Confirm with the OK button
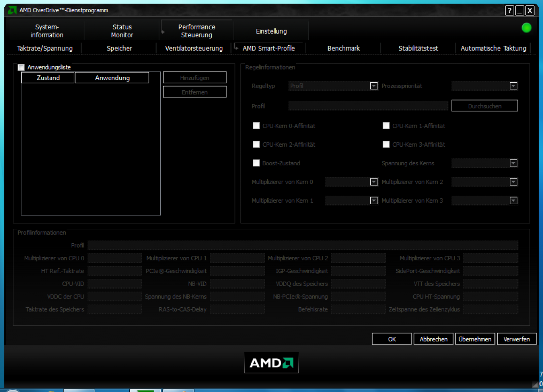Screen dimensions: 543x392 click(392, 339)
